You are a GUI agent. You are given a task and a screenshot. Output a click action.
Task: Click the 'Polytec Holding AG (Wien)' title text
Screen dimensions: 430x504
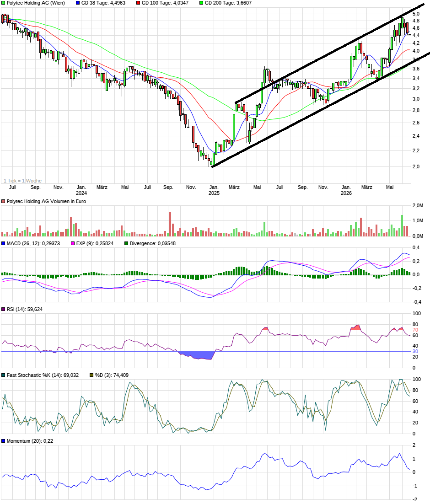point(36,3)
